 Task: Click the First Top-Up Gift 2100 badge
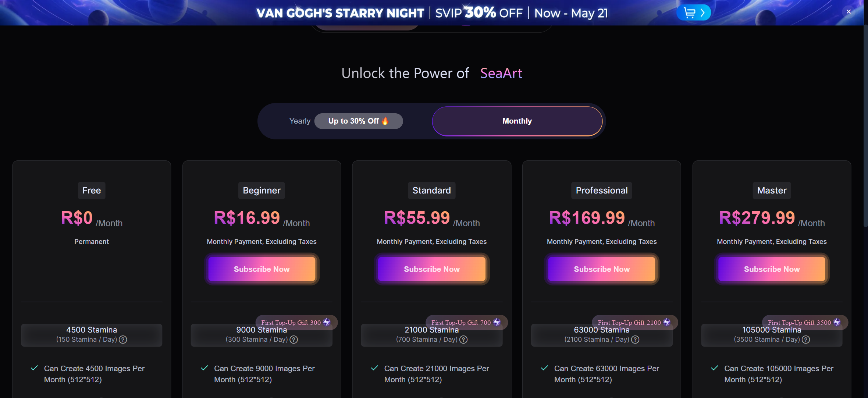[x=635, y=323]
